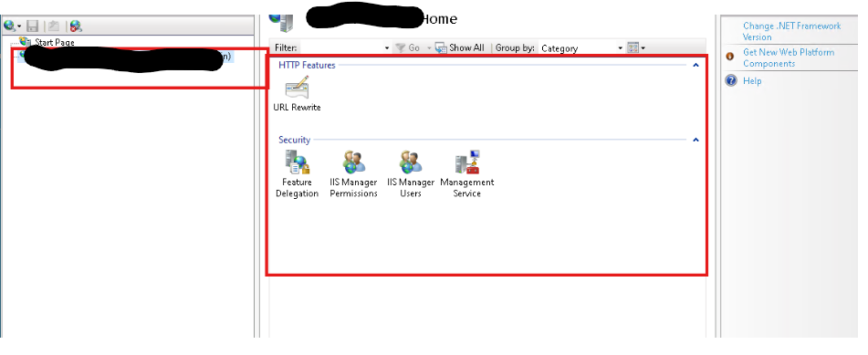Open the Go button dropdown arrow

coord(429,48)
